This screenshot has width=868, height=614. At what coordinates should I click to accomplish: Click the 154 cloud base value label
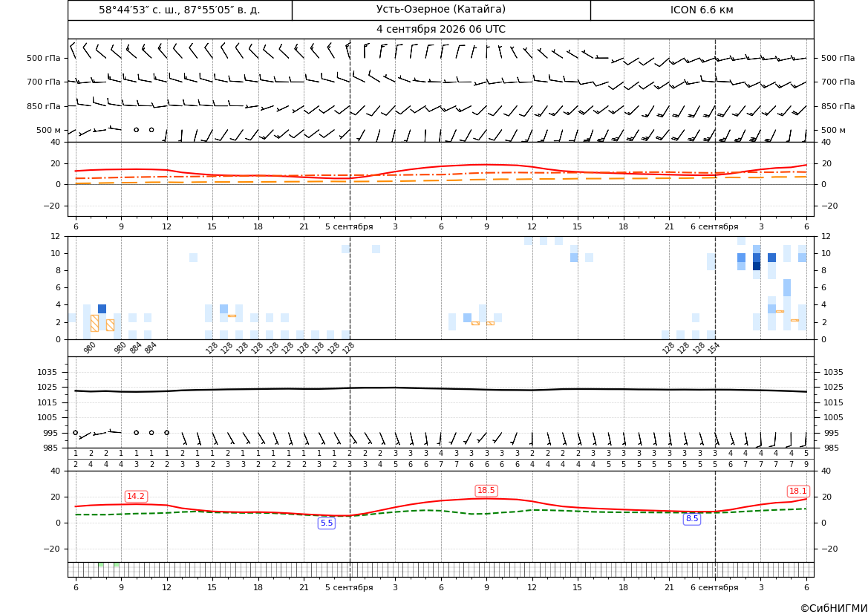(713, 348)
